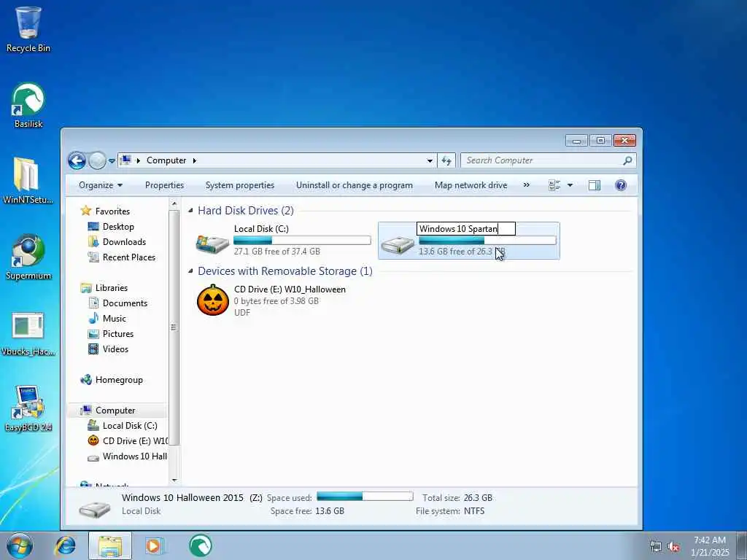Click Uninstall or change a program

(355, 185)
